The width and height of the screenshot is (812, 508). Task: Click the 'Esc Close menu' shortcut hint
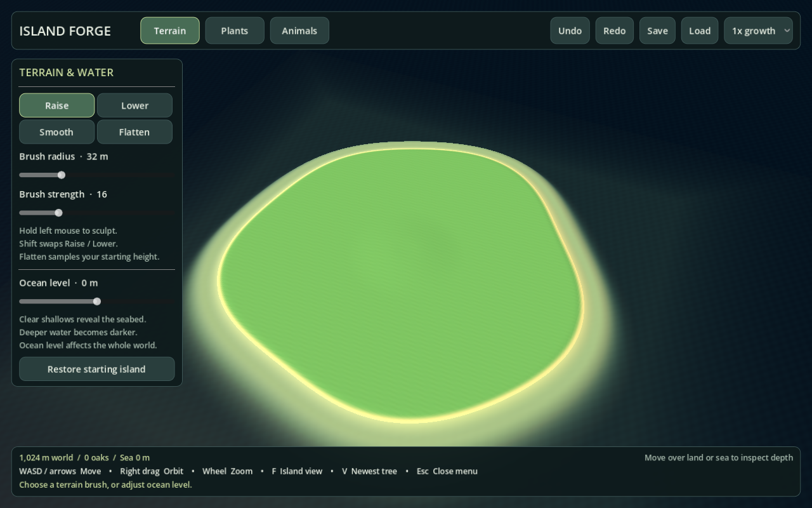pos(447,471)
